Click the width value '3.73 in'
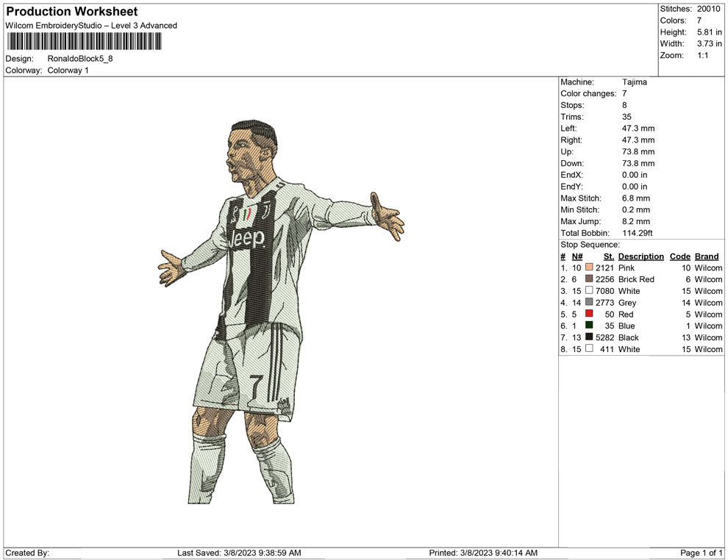Image resolution: width=728 pixels, height=560 pixels. [710, 43]
